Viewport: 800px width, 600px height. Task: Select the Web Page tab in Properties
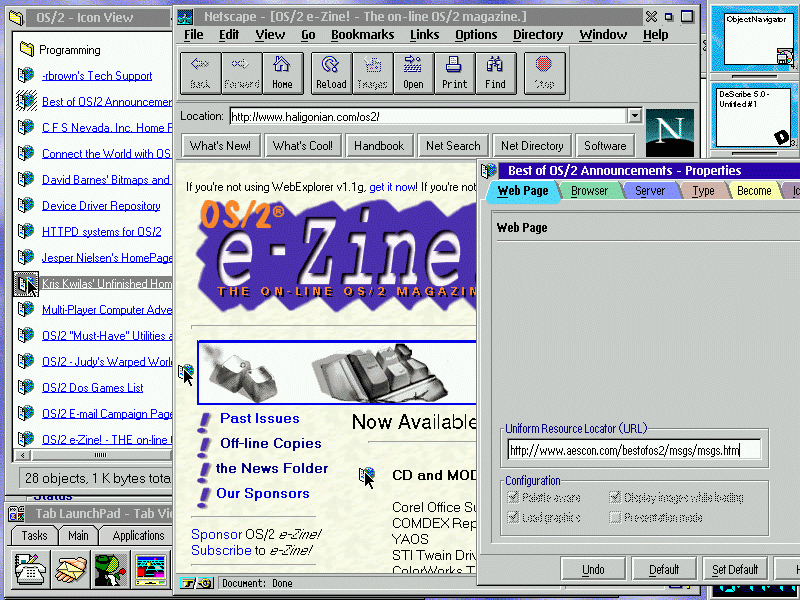[x=522, y=191]
